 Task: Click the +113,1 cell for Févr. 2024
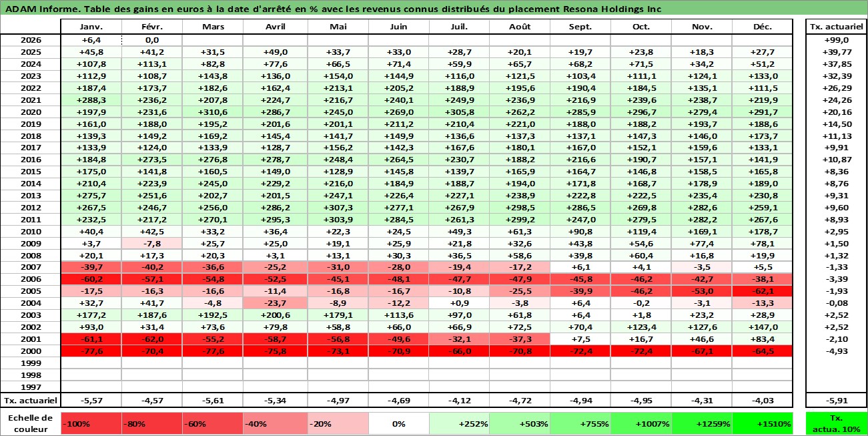[151, 64]
